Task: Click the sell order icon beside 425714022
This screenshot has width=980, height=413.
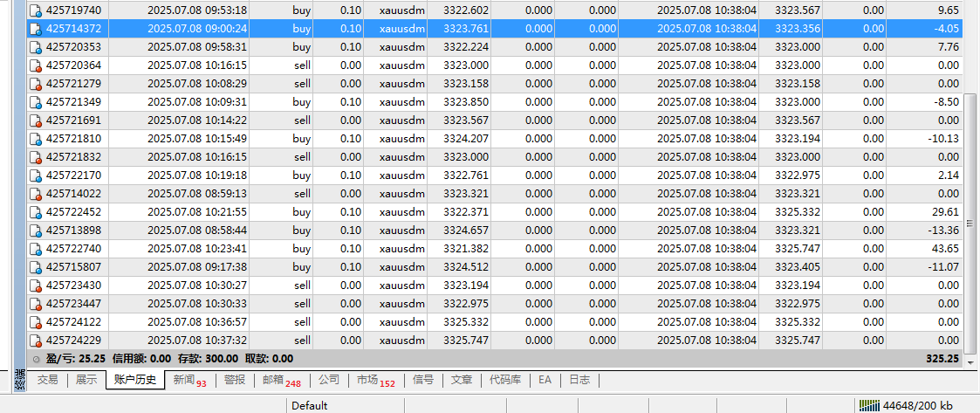Action: [x=37, y=193]
